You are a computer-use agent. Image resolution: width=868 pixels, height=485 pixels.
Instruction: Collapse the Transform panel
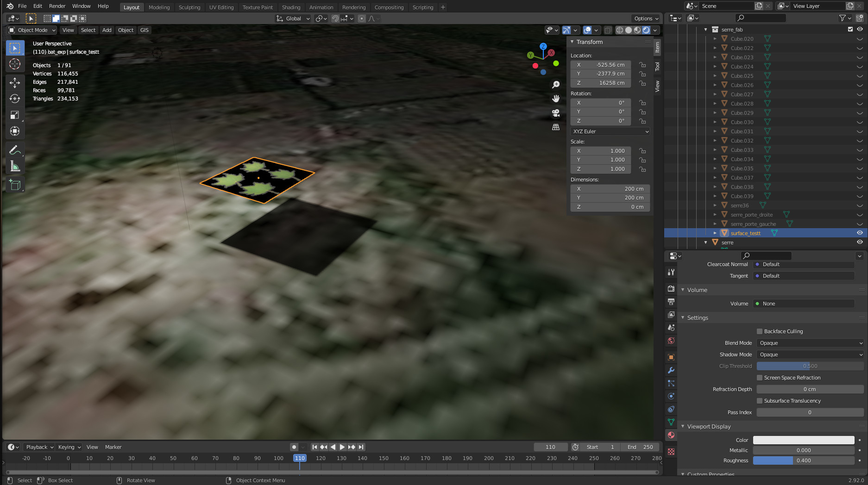click(x=572, y=42)
